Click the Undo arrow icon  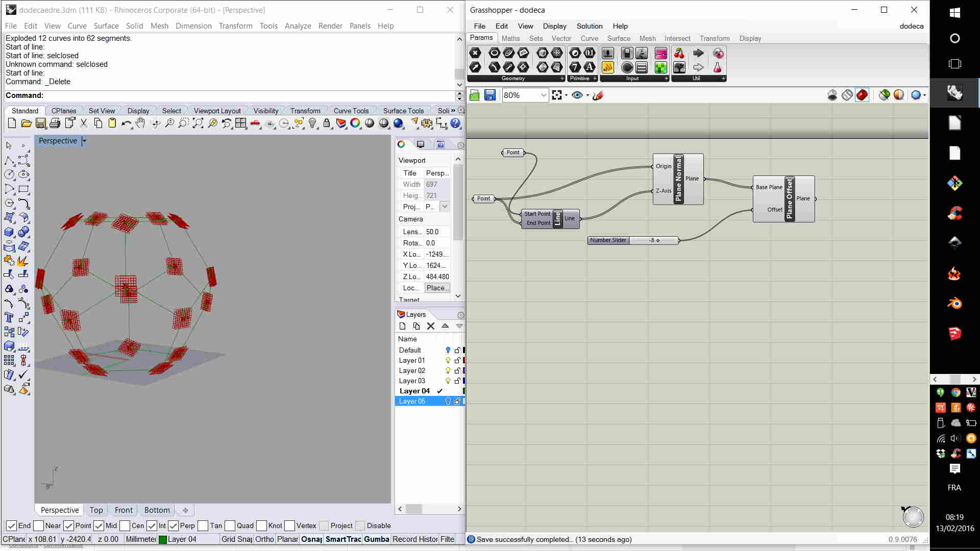[126, 123]
